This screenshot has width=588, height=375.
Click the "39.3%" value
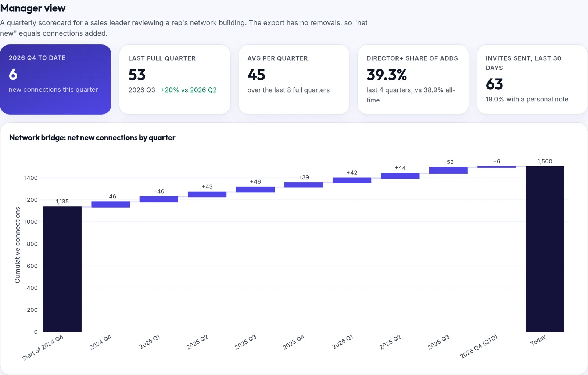click(387, 75)
